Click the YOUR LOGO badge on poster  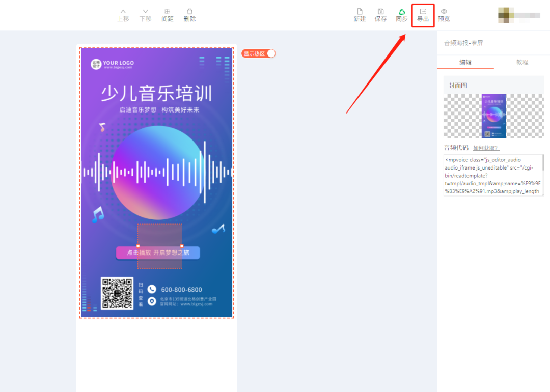click(x=112, y=64)
